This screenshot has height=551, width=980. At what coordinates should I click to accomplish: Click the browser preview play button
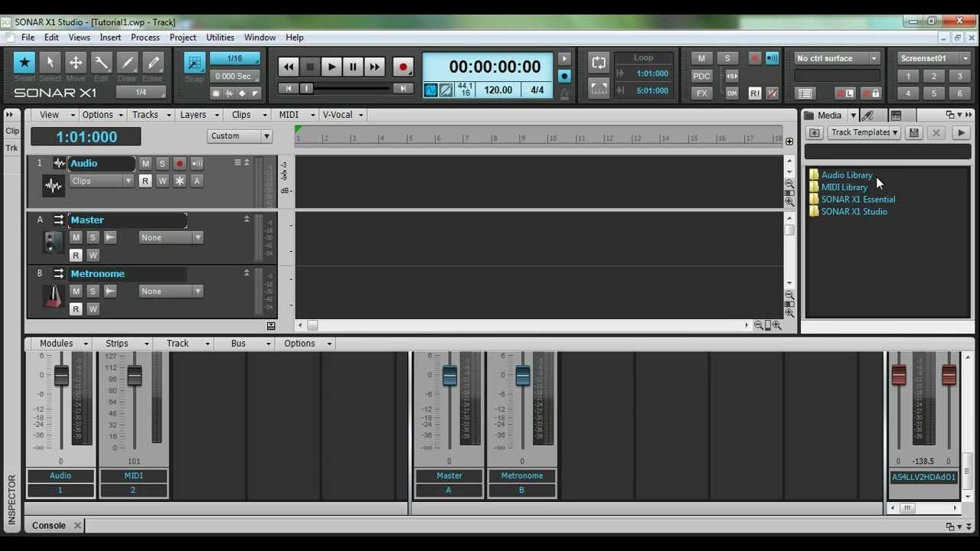click(x=961, y=133)
